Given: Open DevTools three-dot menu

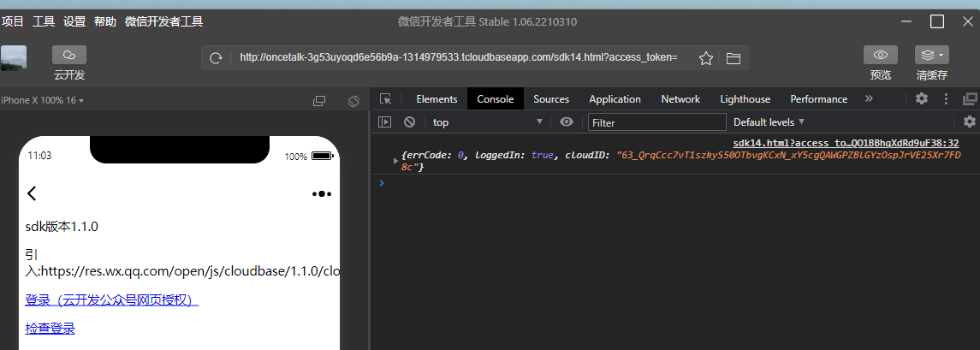Looking at the screenshot, I should (x=947, y=98).
